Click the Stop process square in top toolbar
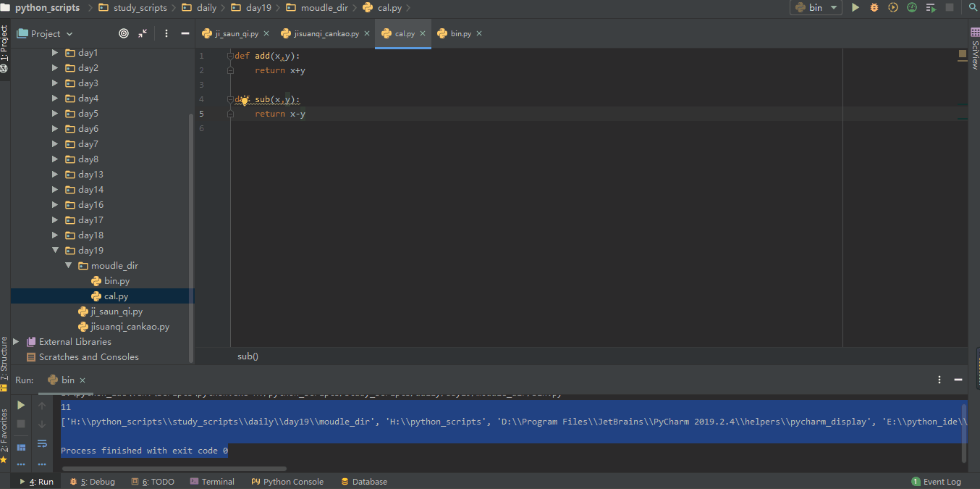The width and height of the screenshot is (980, 489). click(950, 8)
